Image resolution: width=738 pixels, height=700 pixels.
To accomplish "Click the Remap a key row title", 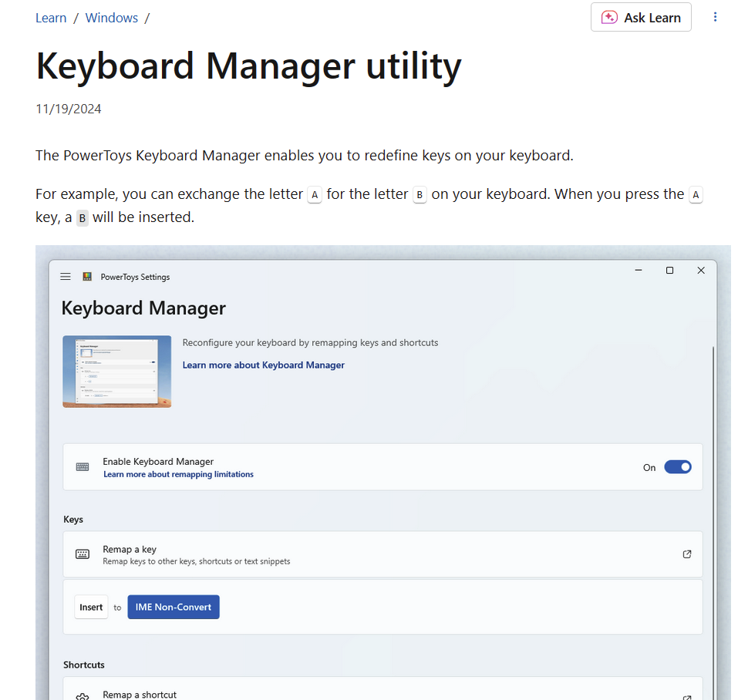I will pos(130,550).
